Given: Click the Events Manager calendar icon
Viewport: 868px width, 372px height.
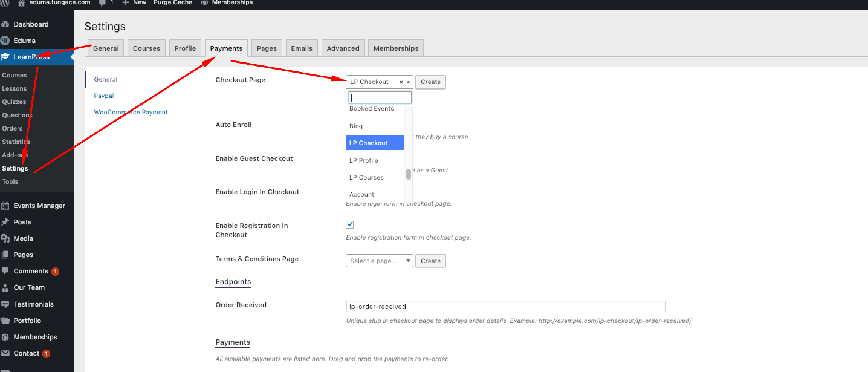Looking at the screenshot, I should click(x=5, y=206).
